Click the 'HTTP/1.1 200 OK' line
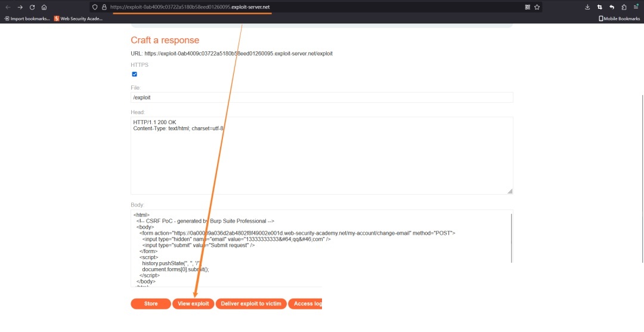 pyautogui.click(x=154, y=122)
